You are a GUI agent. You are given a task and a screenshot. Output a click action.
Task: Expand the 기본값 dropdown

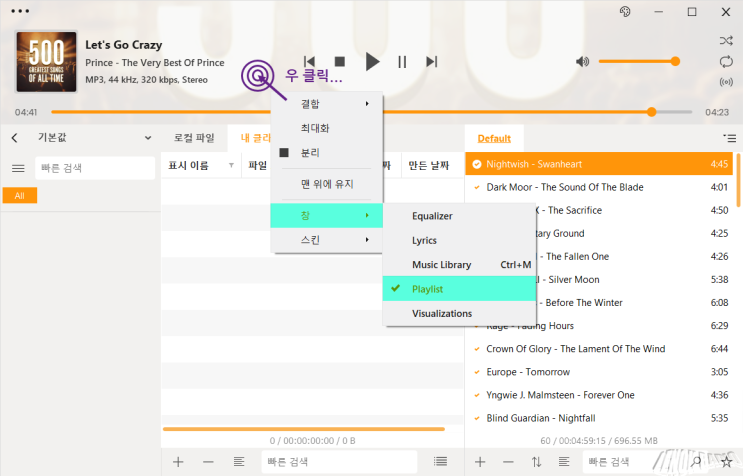click(x=148, y=138)
